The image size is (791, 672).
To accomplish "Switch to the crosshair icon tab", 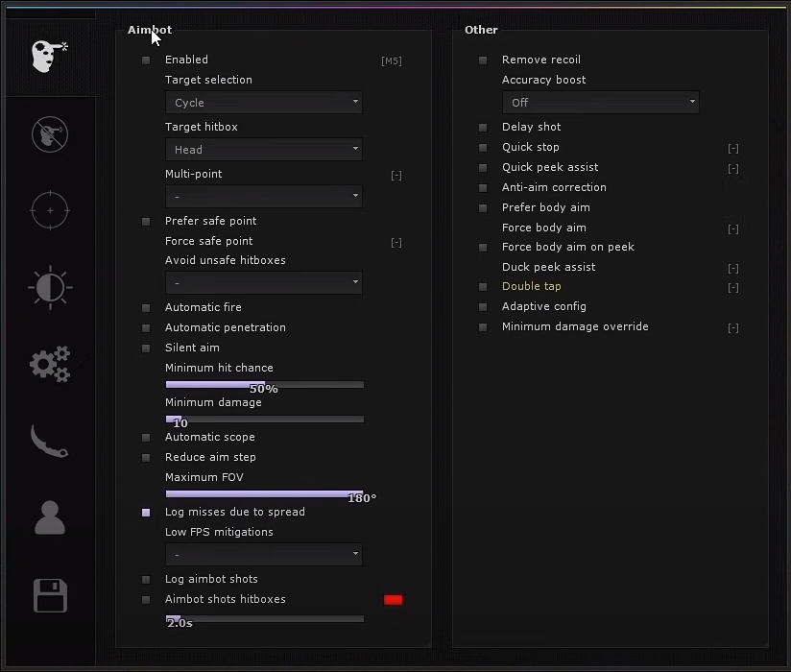I will click(x=50, y=210).
